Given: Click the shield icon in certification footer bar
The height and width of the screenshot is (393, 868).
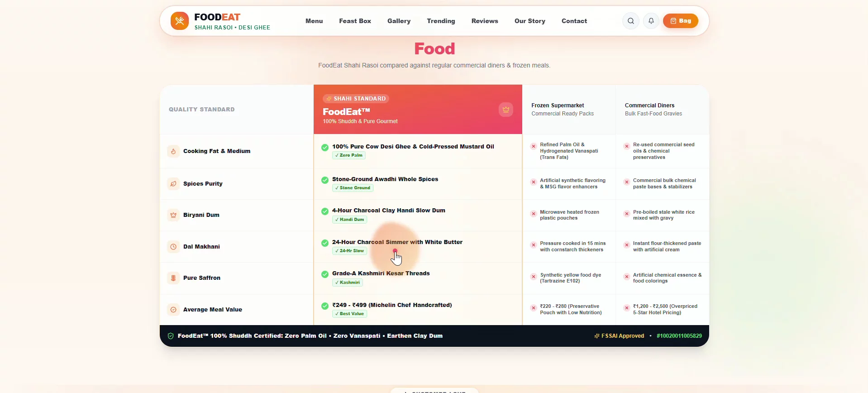Looking at the screenshot, I should coord(171,336).
